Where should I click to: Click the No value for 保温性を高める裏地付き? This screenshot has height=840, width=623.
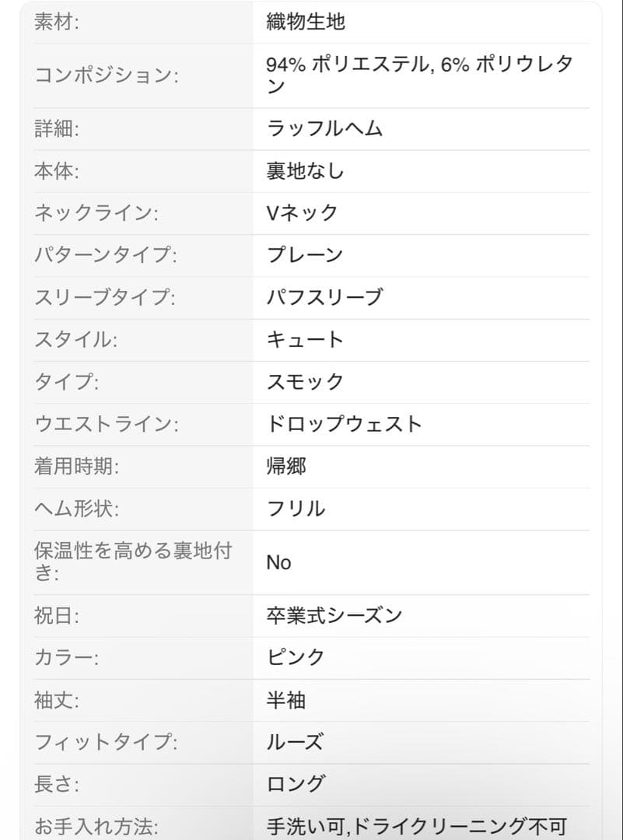tap(278, 562)
